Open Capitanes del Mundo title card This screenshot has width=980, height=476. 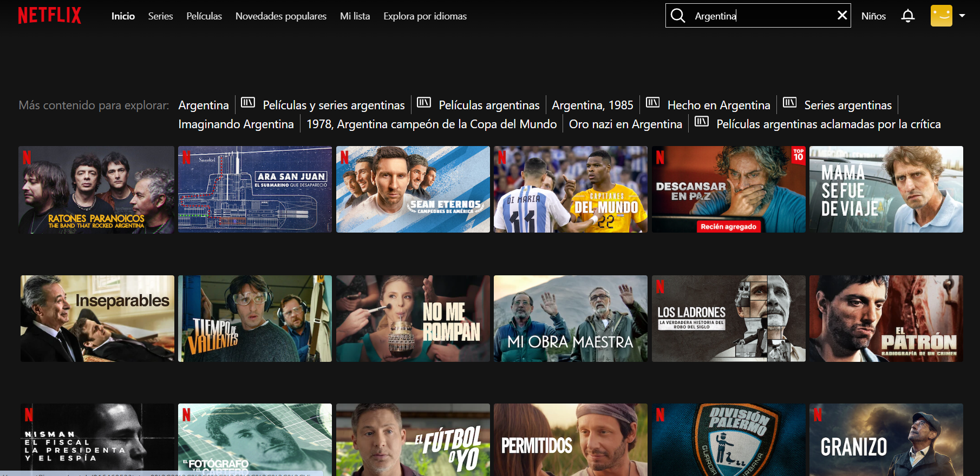coord(571,189)
